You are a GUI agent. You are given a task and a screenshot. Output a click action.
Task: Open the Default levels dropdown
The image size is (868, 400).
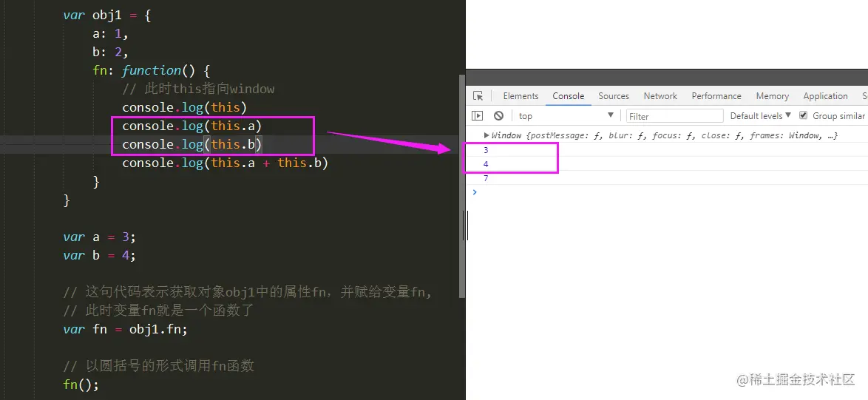[x=760, y=115]
